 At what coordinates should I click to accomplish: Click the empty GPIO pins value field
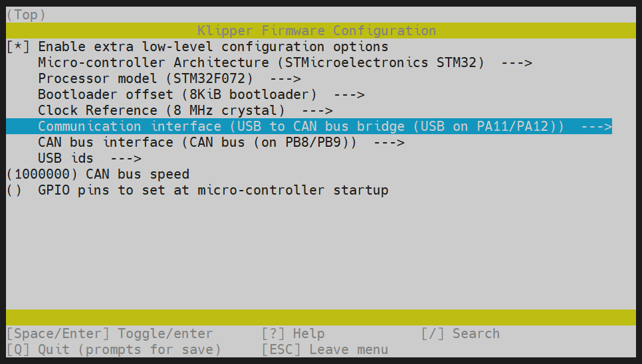point(15,191)
